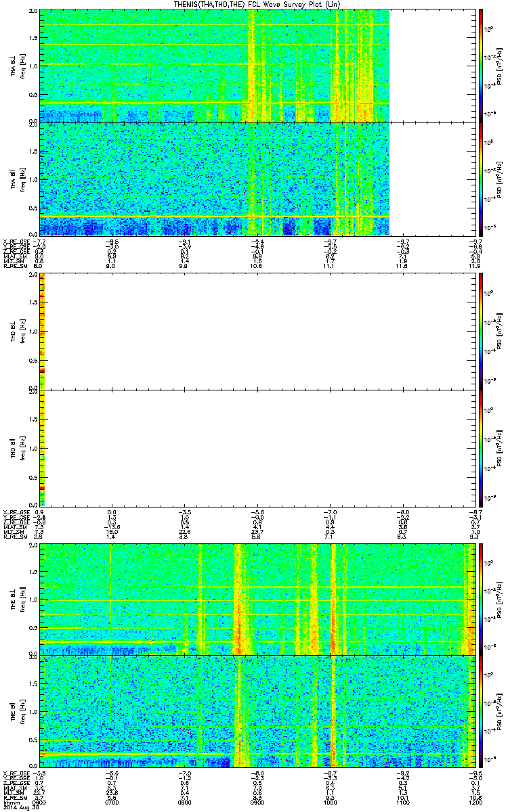This screenshot has height=812, width=508.
Task: Click the 2.0 frequency tick on THA BL
Action: [35, 12]
